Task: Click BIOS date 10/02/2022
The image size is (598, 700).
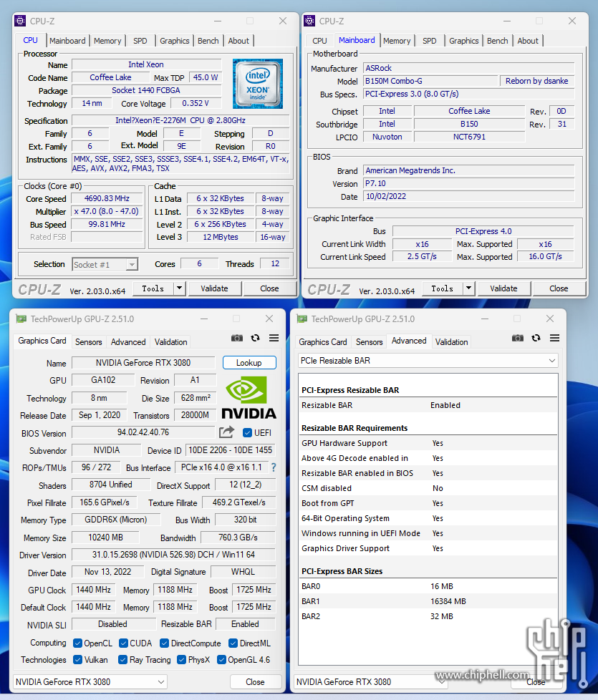Action: 468,196
